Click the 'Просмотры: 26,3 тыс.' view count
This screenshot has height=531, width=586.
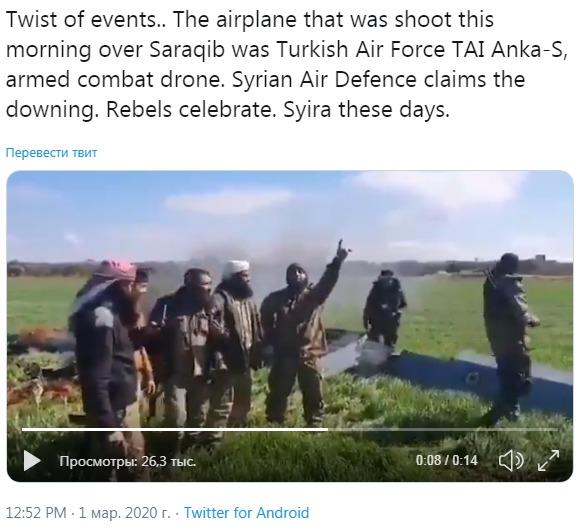pyautogui.click(x=127, y=461)
